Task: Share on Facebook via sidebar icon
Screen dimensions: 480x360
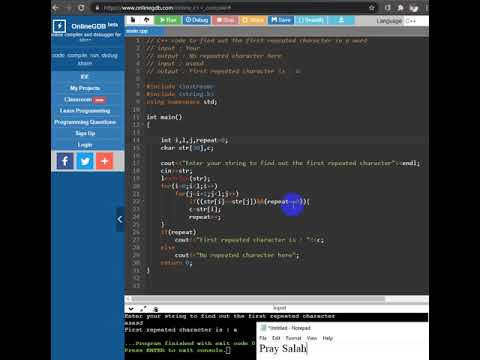Action: (65, 161)
